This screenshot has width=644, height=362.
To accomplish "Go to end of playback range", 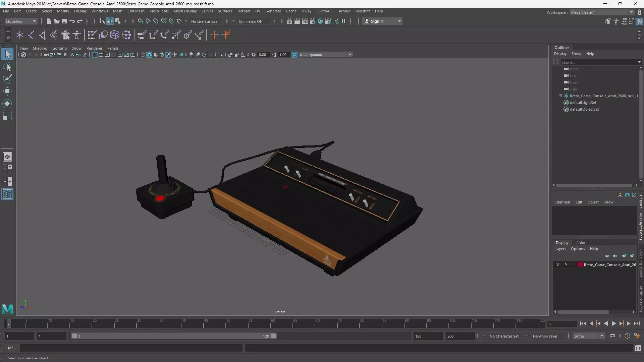I will [637, 323].
